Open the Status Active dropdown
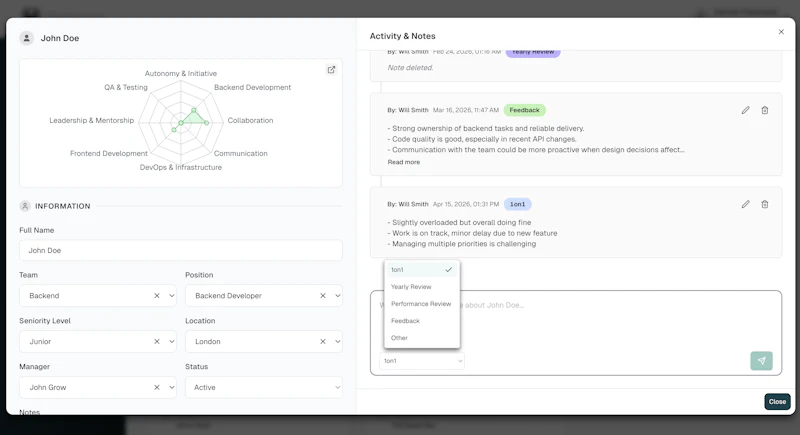800x435 pixels. [264, 388]
